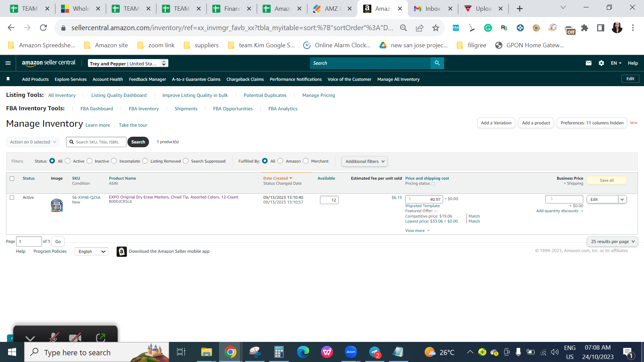Click the Save all button

tap(607, 180)
